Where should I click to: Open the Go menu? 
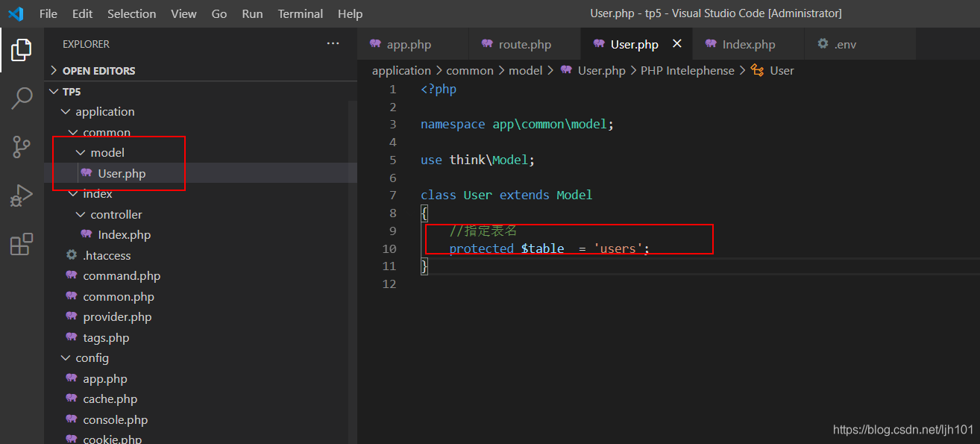(219, 13)
